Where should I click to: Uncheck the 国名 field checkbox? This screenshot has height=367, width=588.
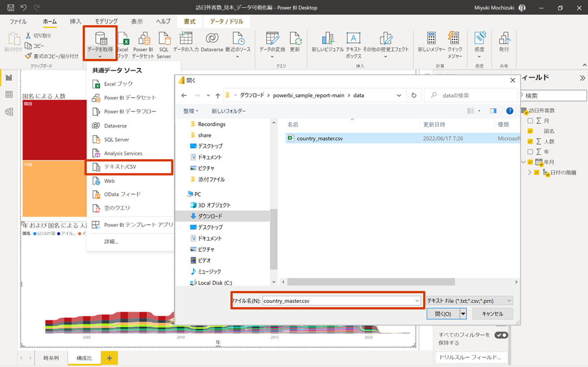530,131
